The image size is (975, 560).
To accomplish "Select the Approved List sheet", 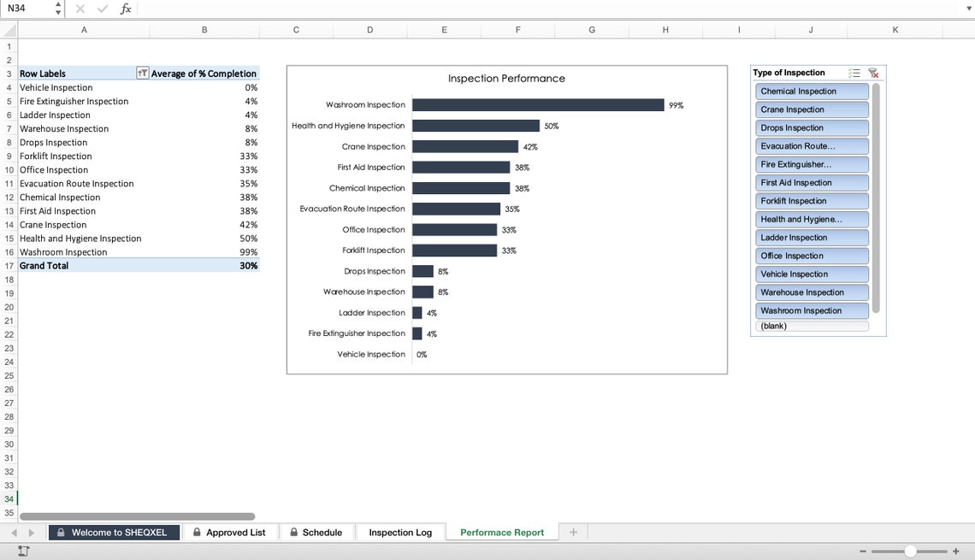I will click(230, 531).
